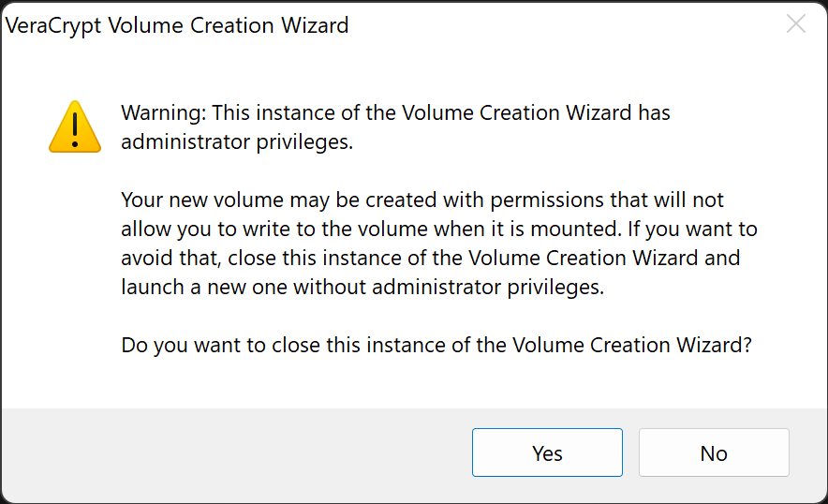Click the 'allow you to write to the volume' line
Screen dimensions: 828x504
pos(439,229)
